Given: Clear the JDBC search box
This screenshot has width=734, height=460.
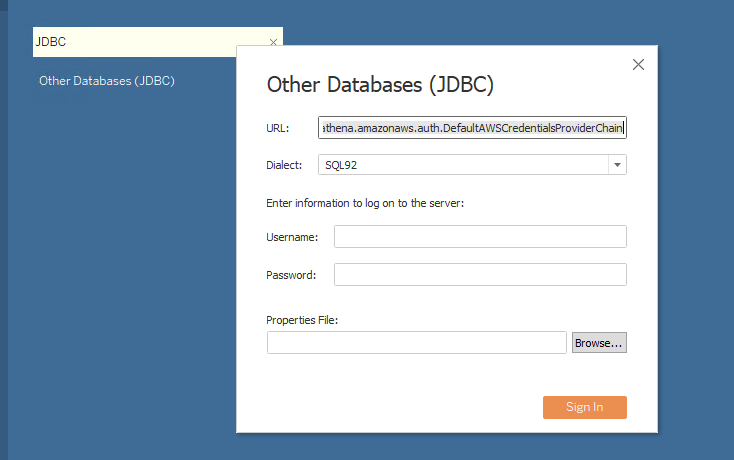Looking at the screenshot, I should click(273, 42).
